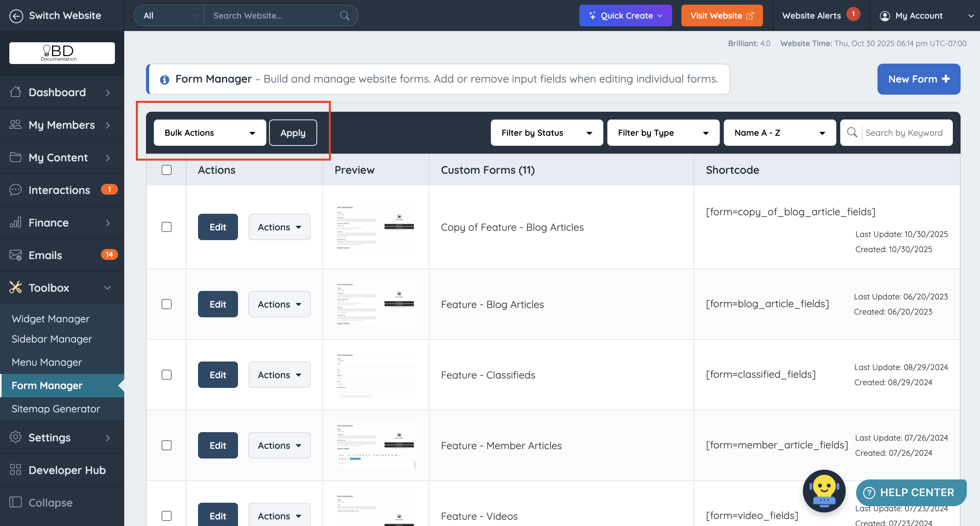Click the Toolbox wrench icon in sidebar
The image size is (980, 526).
click(x=16, y=287)
